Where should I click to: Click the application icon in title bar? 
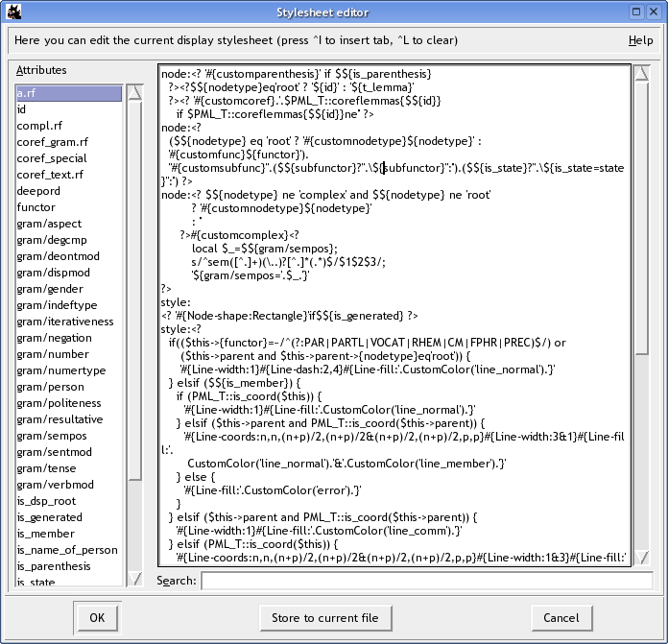pyautogui.click(x=13, y=12)
